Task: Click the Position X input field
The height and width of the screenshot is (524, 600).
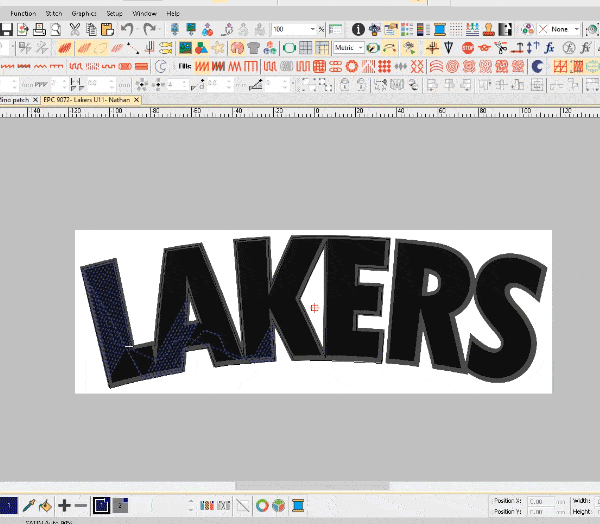Action: [541, 501]
